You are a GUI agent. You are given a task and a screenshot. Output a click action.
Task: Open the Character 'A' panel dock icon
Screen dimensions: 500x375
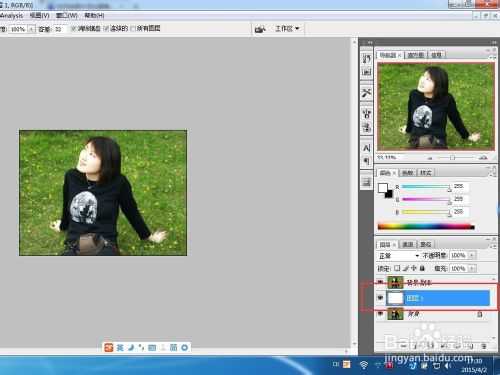pyautogui.click(x=367, y=148)
